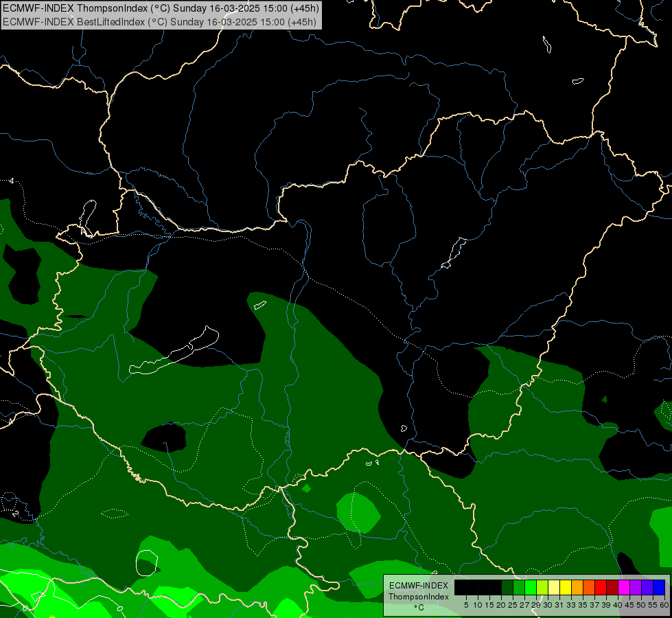The height and width of the screenshot is (618, 672).
Task: Click the blue 55-60 legend swatch
Action: pyautogui.click(x=659, y=588)
